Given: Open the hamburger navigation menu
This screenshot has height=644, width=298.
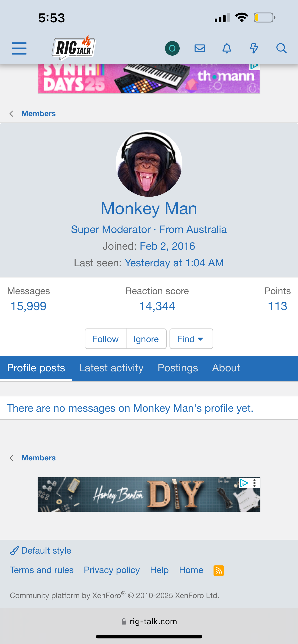Looking at the screenshot, I should (19, 48).
